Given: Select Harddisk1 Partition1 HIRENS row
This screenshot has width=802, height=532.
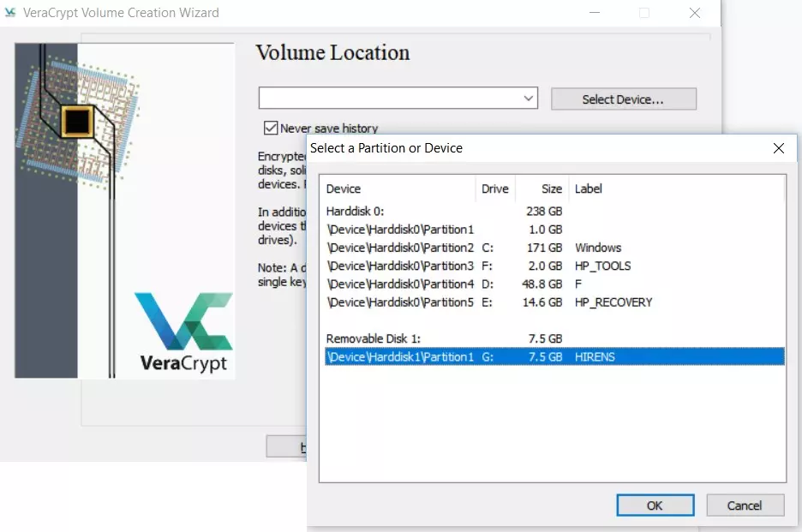Looking at the screenshot, I should (x=554, y=356).
